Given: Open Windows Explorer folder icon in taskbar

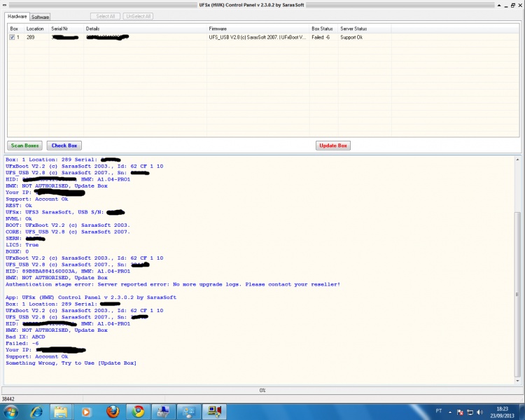Looking at the screenshot, I should [x=61, y=412].
